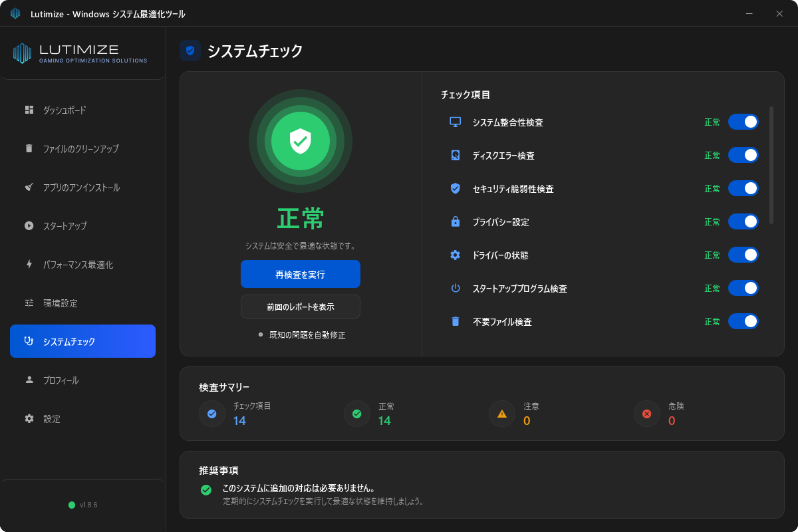
Task: Click the large 正常 status text
Action: click(301, 218)
